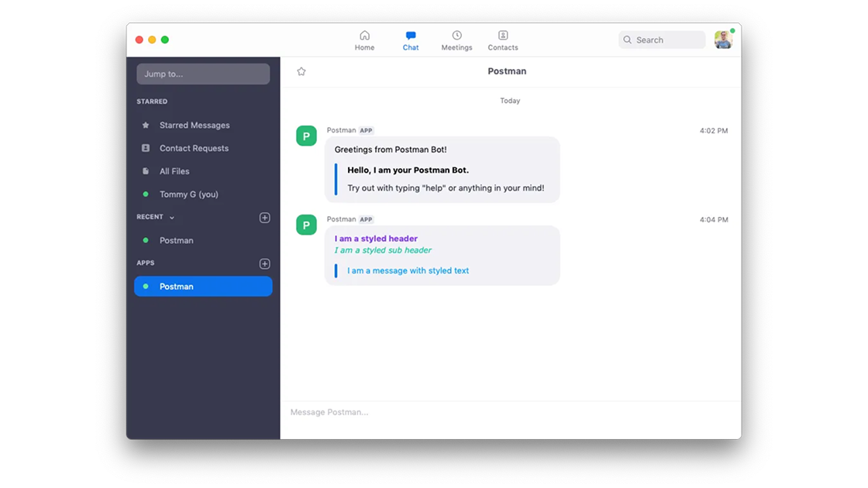Select the Chat bubble icon

(x=410, y=35)
